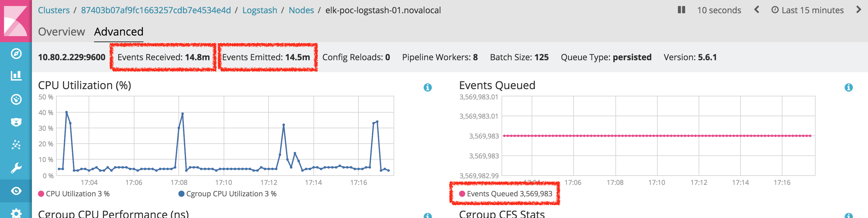Click the elk-poc-logstash-01.novalocal breadcrumb text

(x=383, y=11)
